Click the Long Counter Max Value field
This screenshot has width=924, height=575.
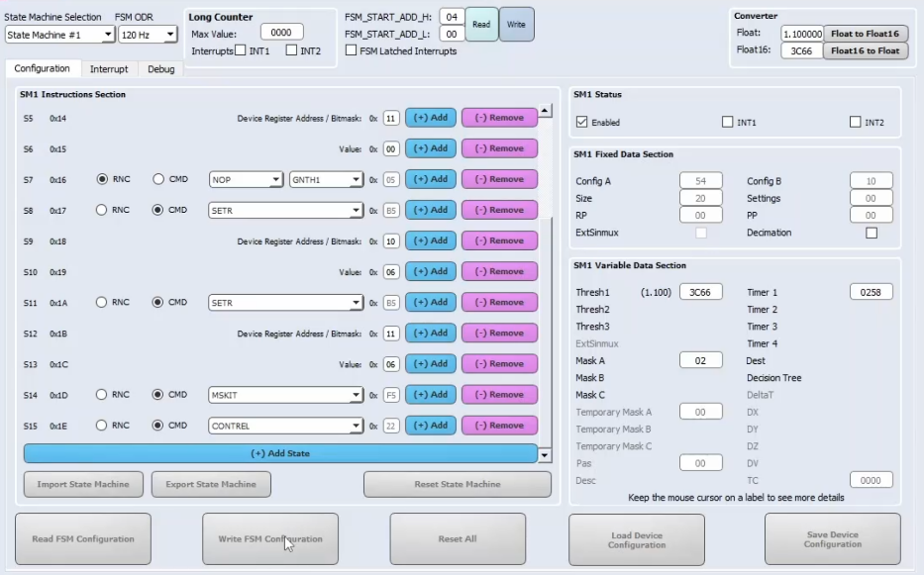click(281, 33)
